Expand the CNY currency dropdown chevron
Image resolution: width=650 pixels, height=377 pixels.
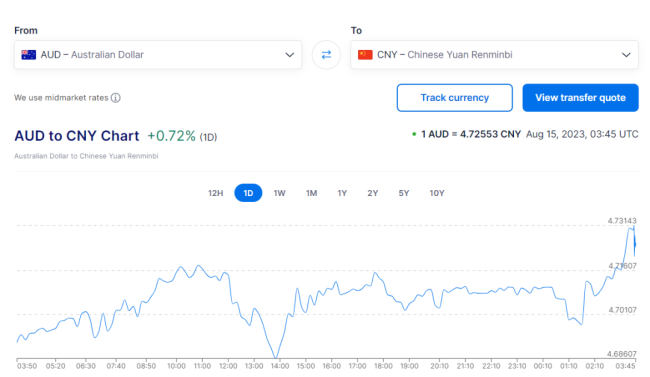[x=626, y=55]
